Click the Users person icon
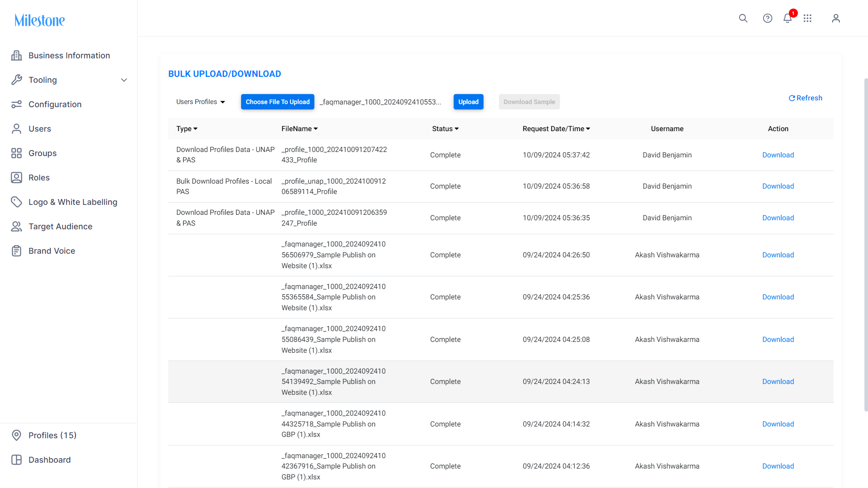The image size is (868, 488). (x=17, y=129)
